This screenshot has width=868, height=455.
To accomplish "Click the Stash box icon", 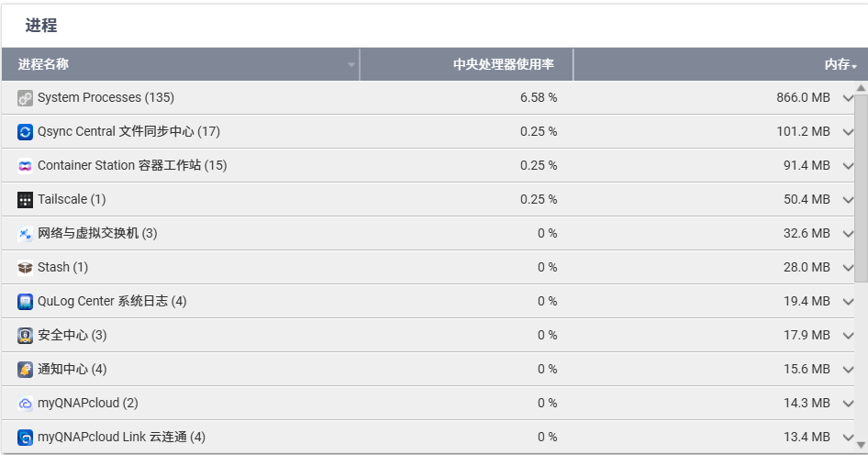I will click(25, 268).
